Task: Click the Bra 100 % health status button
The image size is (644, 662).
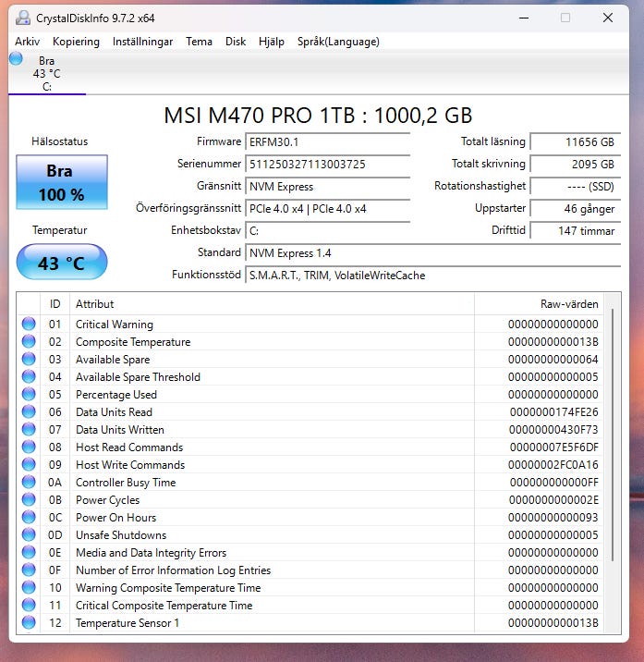Action: pyautogui.click(x=62, y=182)
